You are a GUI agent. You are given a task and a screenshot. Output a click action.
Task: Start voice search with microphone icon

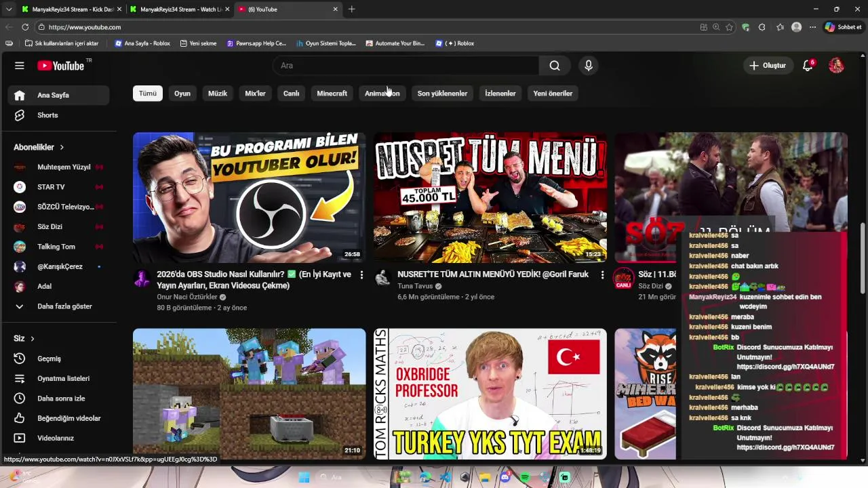pos(589,66)
